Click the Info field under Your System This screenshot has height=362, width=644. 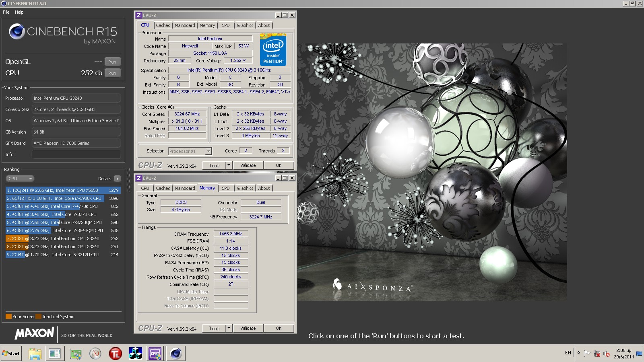tap(76, 154)
